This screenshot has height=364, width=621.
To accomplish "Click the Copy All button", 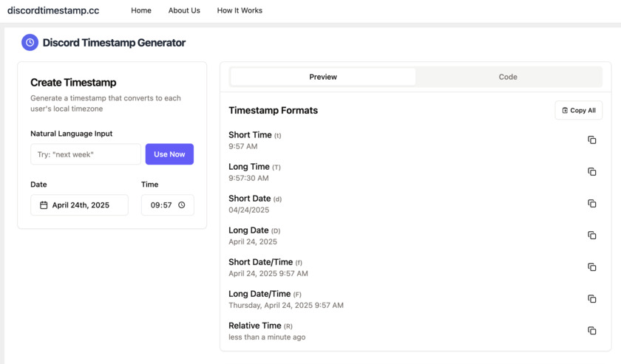I will click(x=578, y=111).
